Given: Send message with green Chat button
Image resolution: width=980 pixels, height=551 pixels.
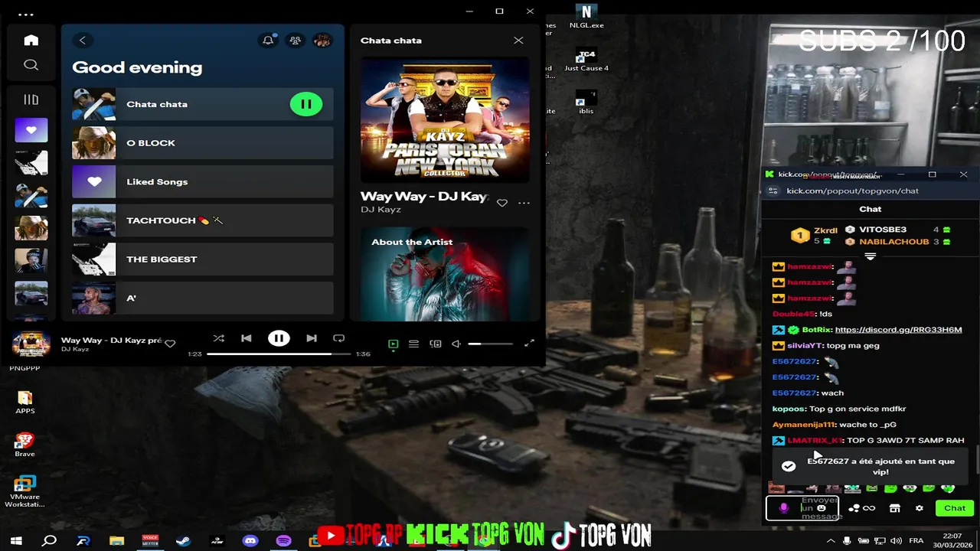Looking at the screenshot, I should coord(955,508).
